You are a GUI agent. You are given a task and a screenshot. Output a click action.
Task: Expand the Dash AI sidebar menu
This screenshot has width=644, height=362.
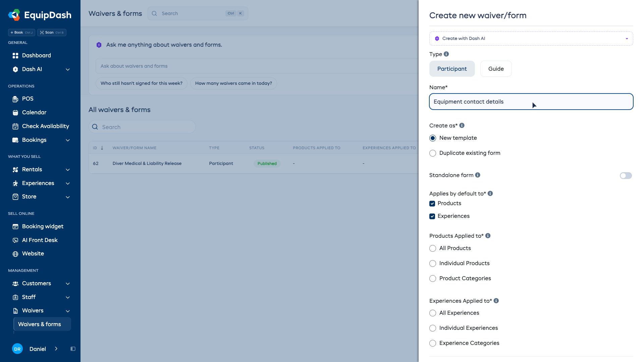pos(68,69)
